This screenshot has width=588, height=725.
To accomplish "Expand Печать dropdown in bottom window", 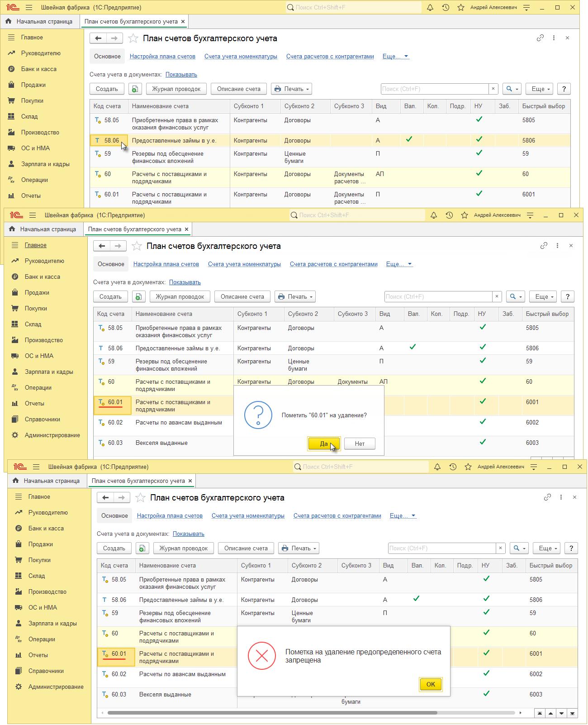I will [299, 549].
